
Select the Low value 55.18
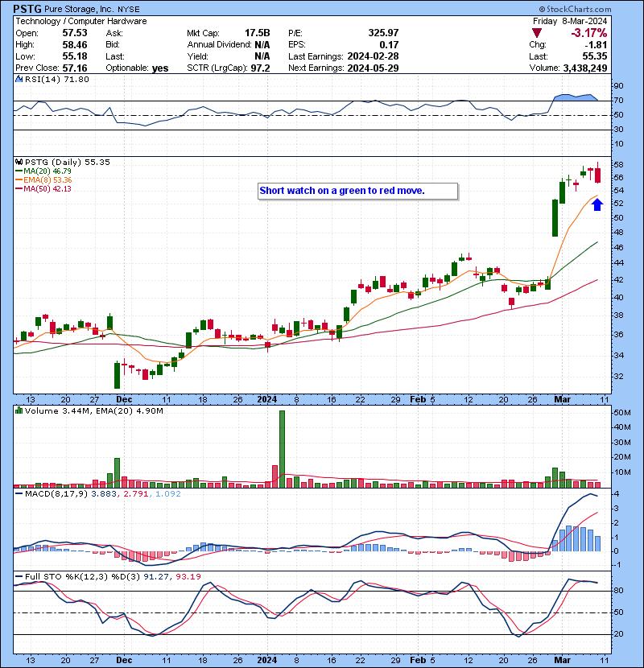coord(75,56)
